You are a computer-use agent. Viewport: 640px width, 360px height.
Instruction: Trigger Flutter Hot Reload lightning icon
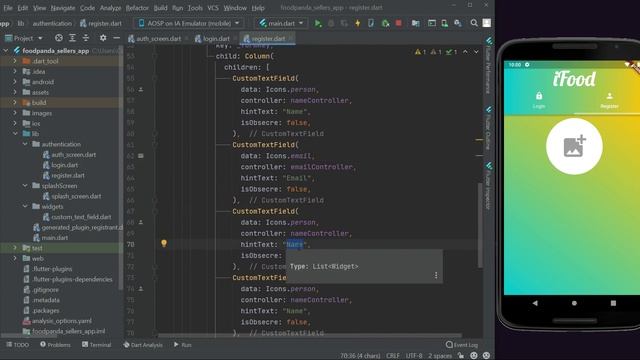358,23
